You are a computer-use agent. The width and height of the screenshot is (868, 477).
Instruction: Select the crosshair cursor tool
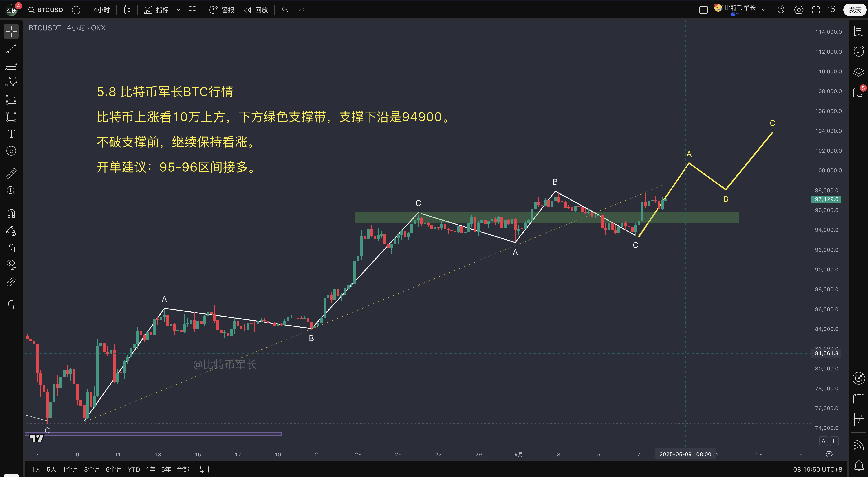(x=11, y=31)
